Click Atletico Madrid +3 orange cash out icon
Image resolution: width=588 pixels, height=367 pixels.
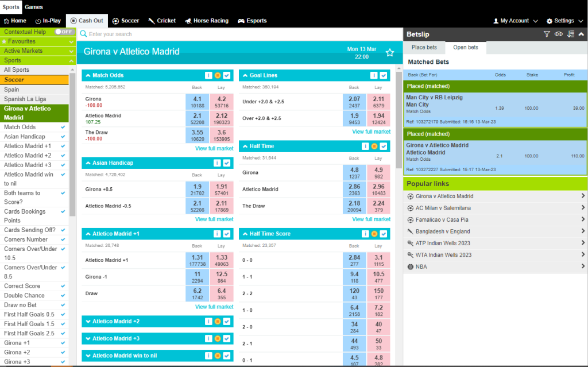pyautogui.click(x=218, y=338)
